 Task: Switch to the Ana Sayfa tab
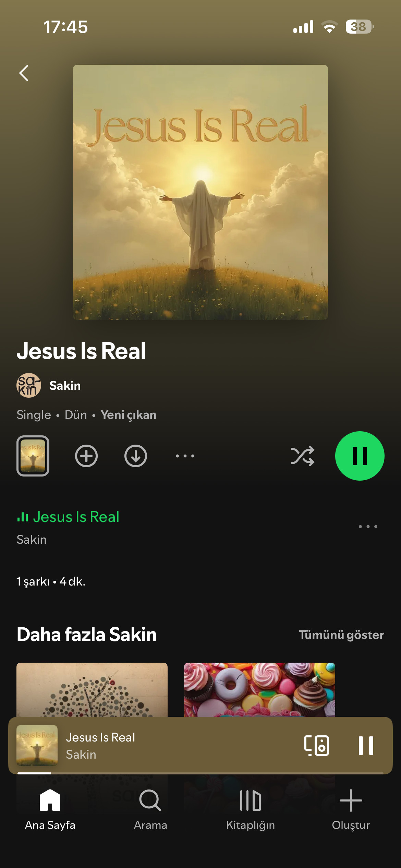click(x=50, y=810)
